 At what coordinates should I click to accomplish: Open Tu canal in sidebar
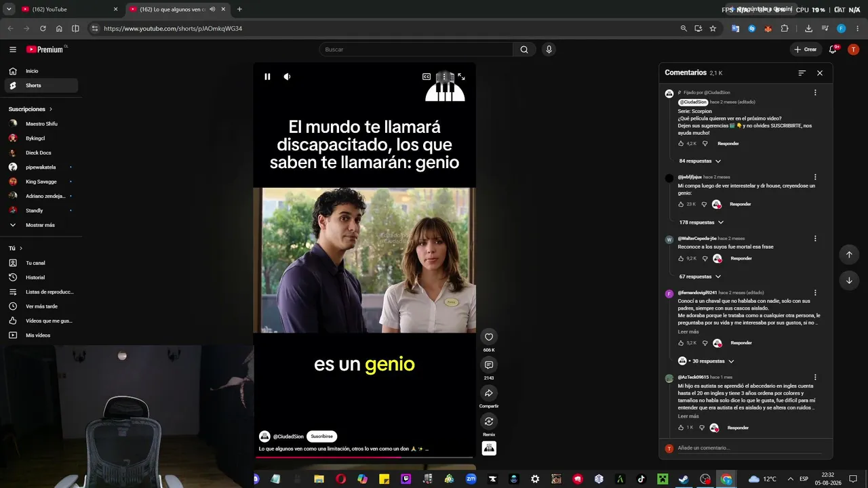click(41, 263)
